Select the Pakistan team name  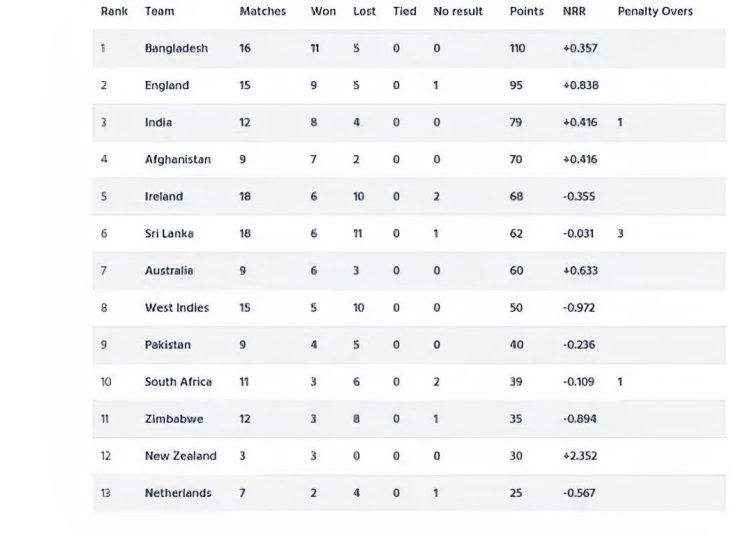tap(168, 345)
